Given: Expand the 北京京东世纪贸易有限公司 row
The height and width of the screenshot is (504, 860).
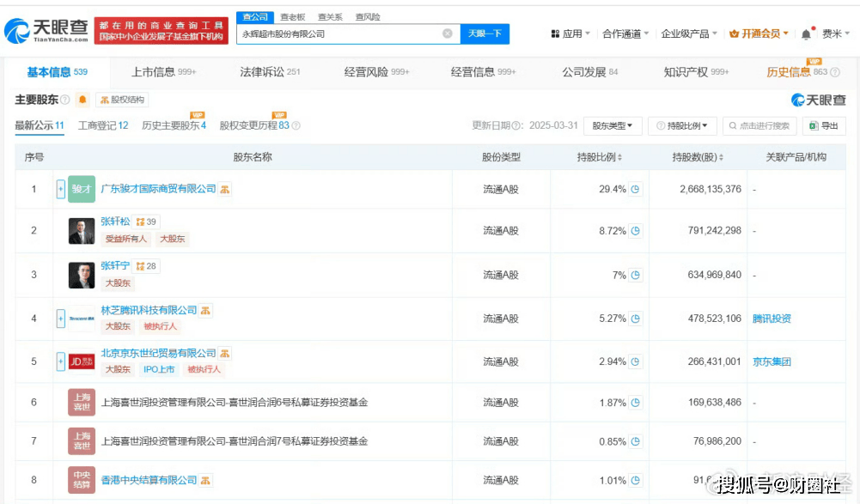Looking at the screenshot, I should click(x=61, y=361).
